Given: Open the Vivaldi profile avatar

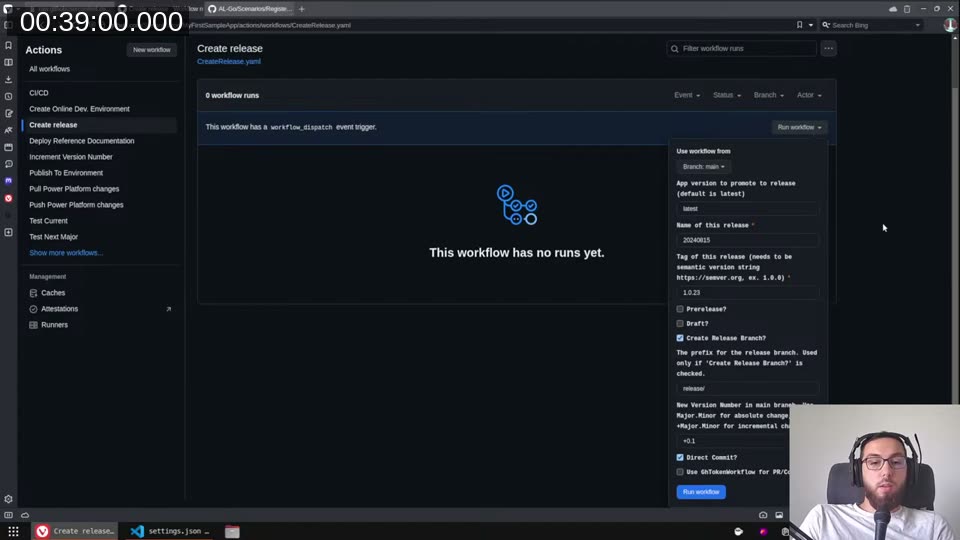Looking at the screenshot, I should coord(950,25).
